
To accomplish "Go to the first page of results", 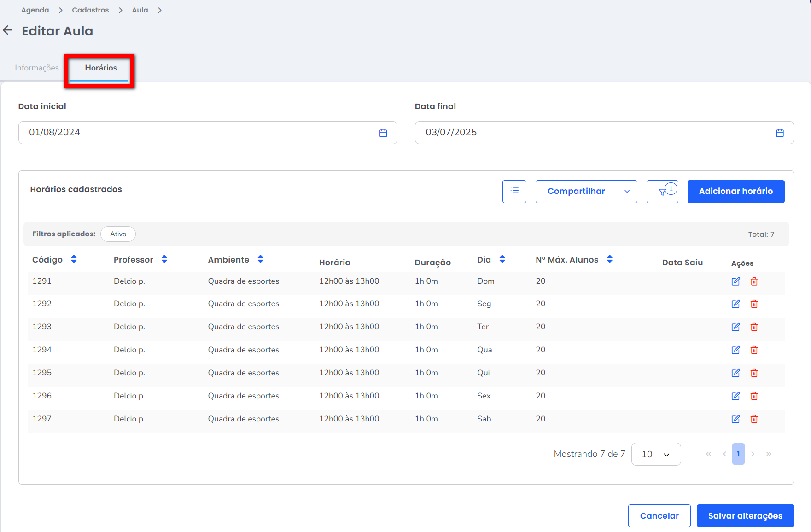I will (709, 454).
